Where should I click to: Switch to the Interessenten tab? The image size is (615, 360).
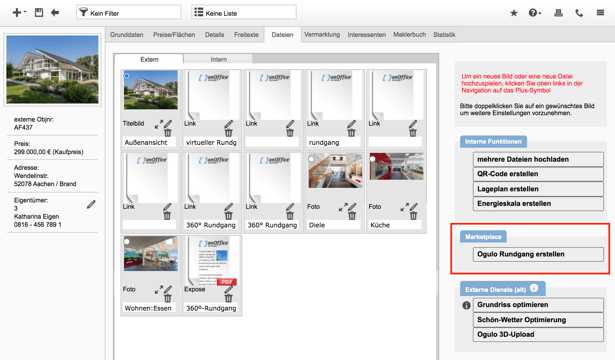pyautogui.click(x=367, y=35)
